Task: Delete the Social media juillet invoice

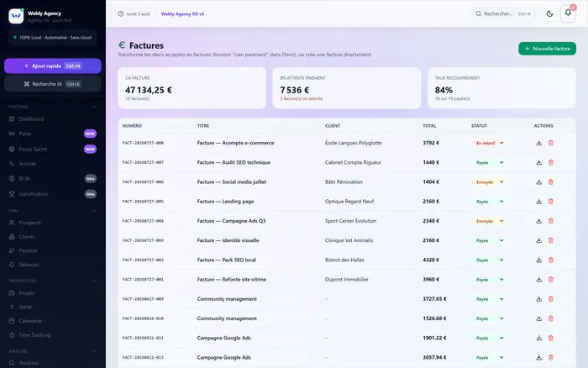Action: pyautogui.click(x=551, y=182)
